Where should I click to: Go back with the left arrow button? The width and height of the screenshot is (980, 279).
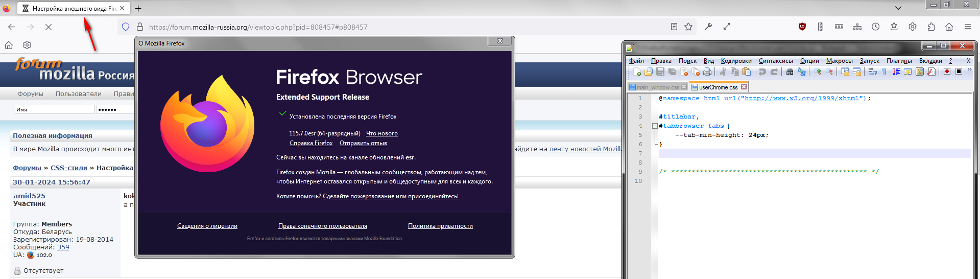coord(12,27)
